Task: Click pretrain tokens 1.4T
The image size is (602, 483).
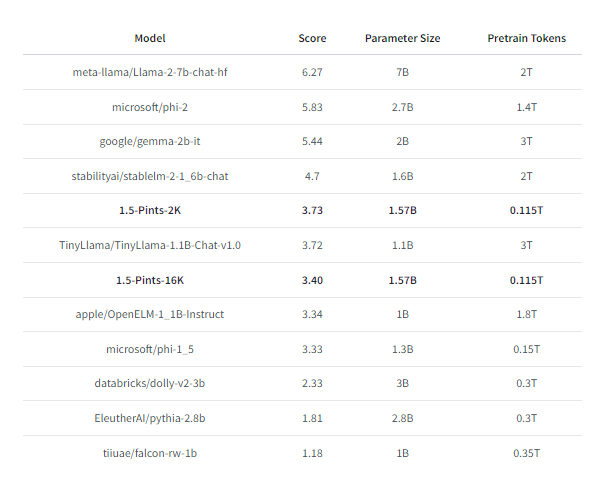Action: point(526,107)
